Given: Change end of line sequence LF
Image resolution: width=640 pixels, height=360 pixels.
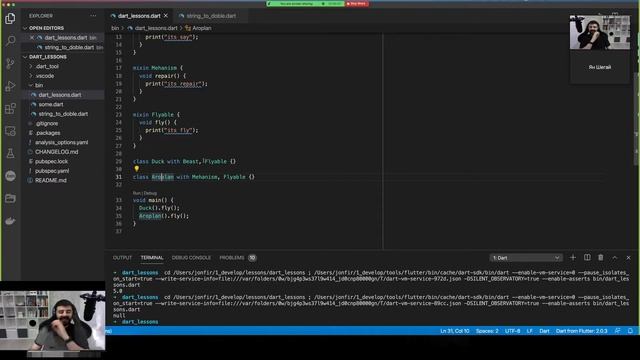Looking at the screenshot, I should [529, 331].
